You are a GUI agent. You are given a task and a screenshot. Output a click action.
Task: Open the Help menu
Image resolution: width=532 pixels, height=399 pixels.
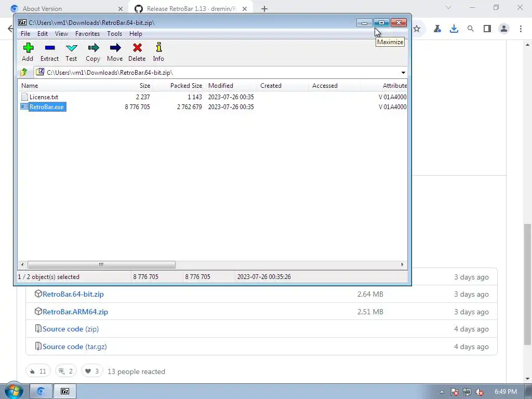coord(136,34)
